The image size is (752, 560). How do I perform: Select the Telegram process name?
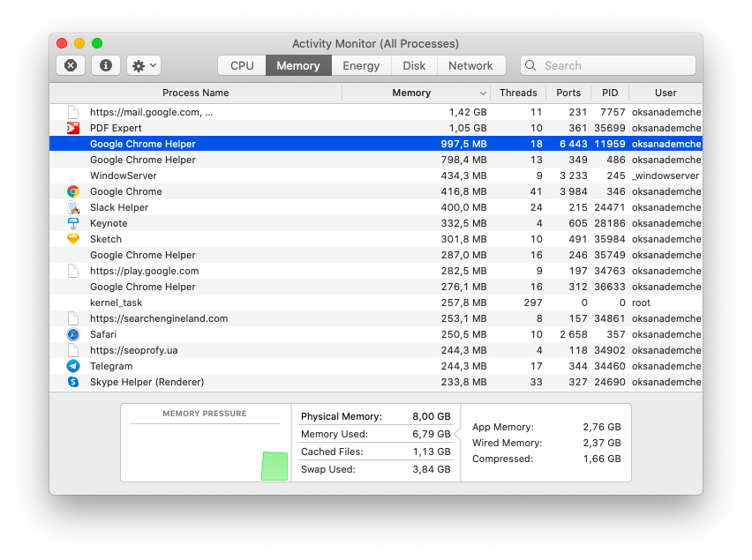pos(111,366)
